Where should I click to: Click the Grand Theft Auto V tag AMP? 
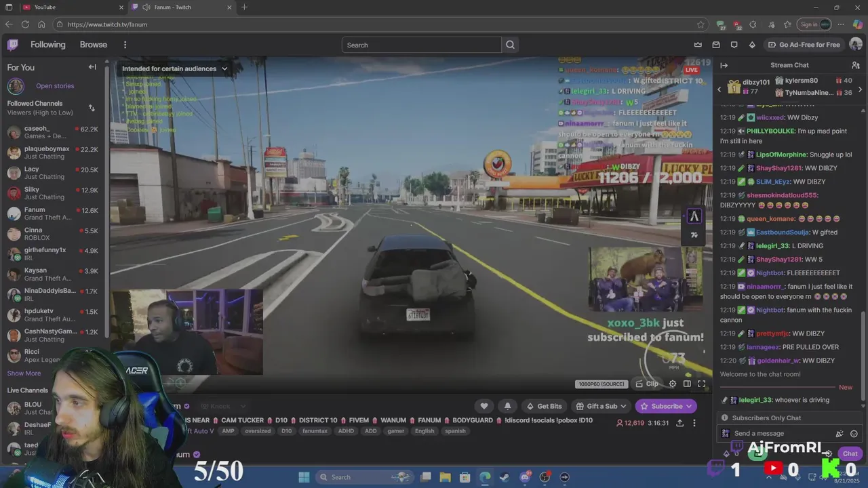(228, 431)
